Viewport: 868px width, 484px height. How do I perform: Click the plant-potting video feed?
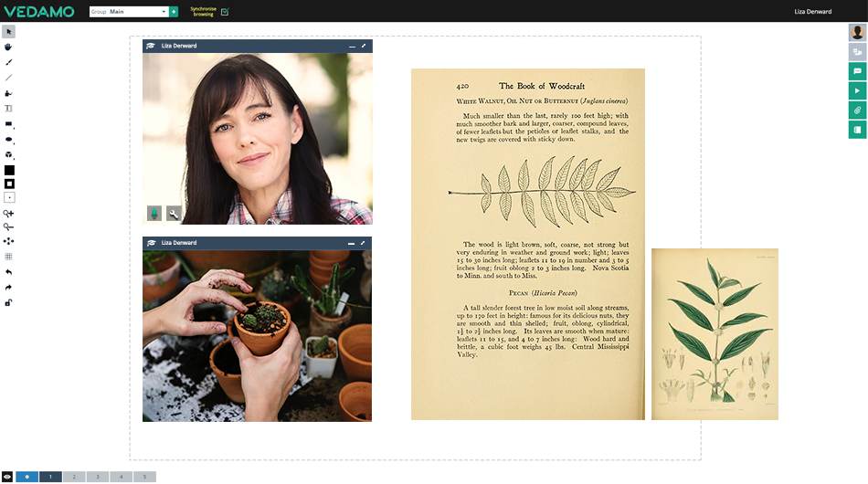click(x=258, y=336)
